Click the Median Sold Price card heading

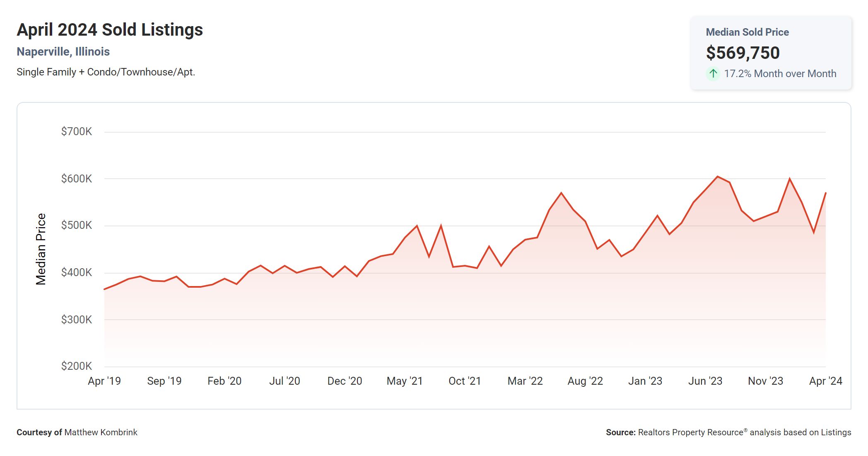coord(747,32)
